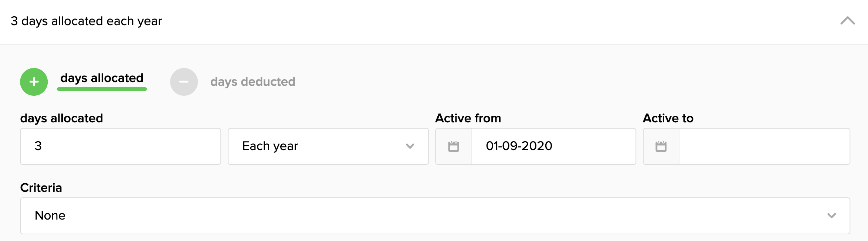The width and height of the screenshot is (868, 241).
Task: Select the plus icon next to days allocated
Action: pos(34,81)
